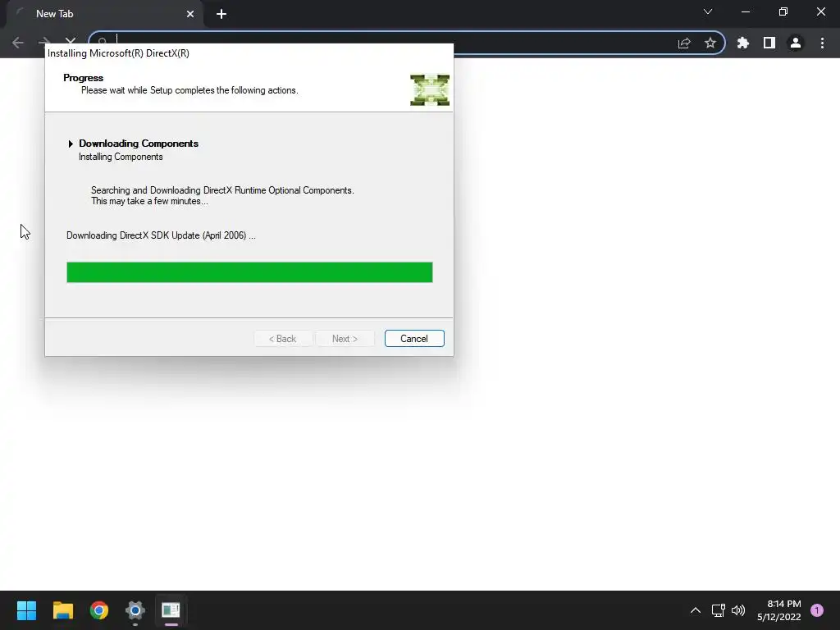Close the New Tab browser tab
840x630 pixels.
click(x=190, y=14)
